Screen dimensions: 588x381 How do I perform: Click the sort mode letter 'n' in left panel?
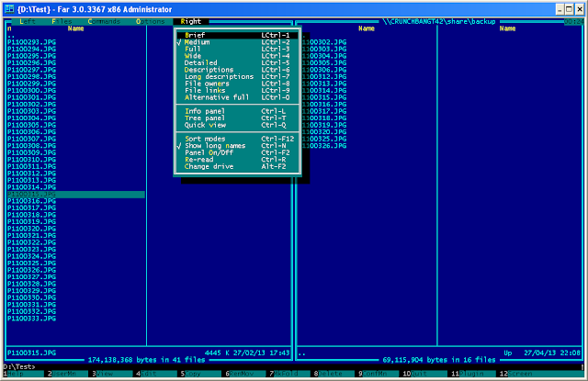point(9,28)
